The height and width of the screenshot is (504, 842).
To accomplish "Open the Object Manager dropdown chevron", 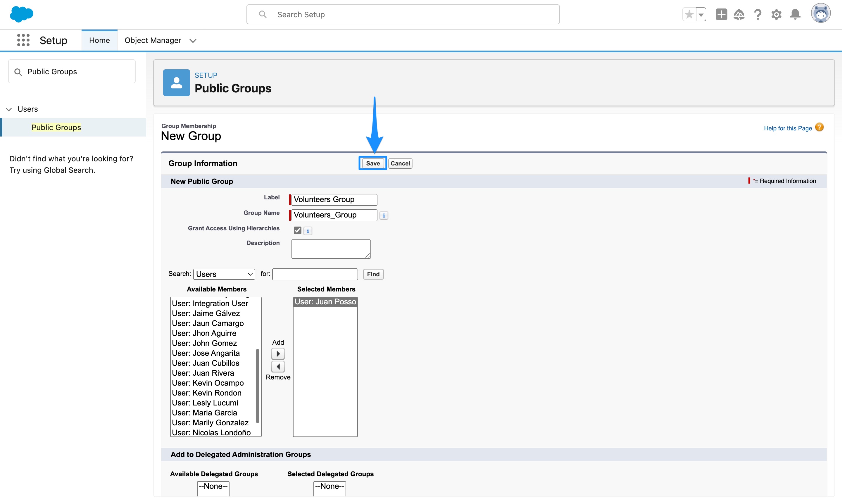I will pyautogui.click(x=193, y=40).
